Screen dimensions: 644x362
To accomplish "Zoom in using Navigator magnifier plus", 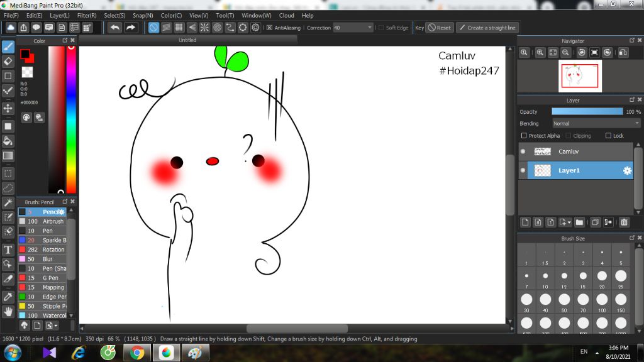I will (540, 53).
